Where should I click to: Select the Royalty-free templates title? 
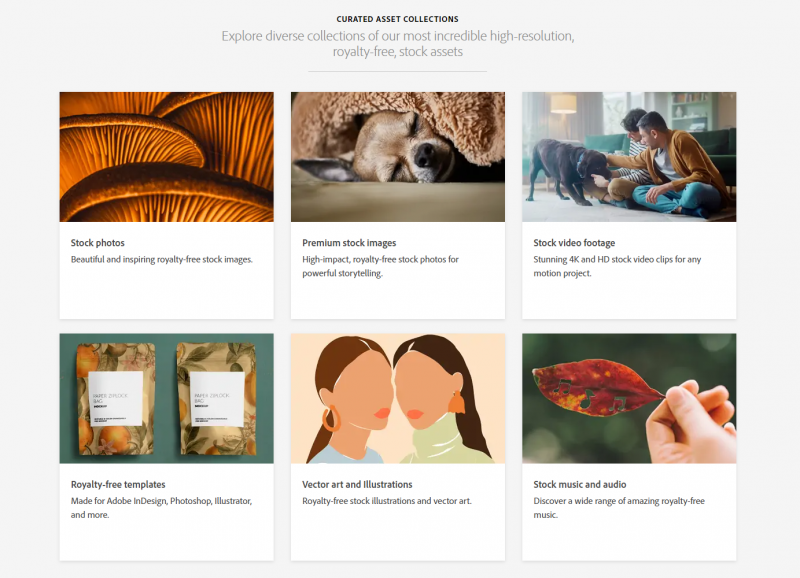tap(118, 485)
